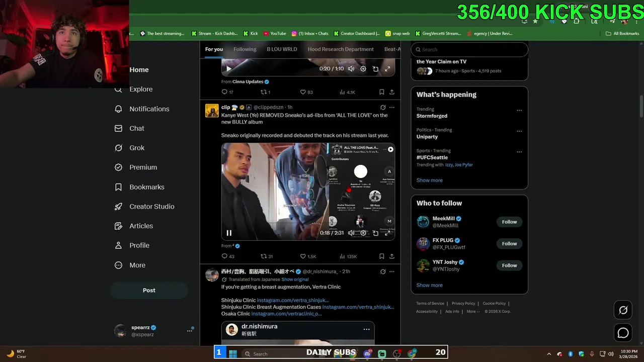The width and height of the screenshot is (644, 362).
Task: Mute the Cinna Updates video volume
Action: click(x=351, y=69)
